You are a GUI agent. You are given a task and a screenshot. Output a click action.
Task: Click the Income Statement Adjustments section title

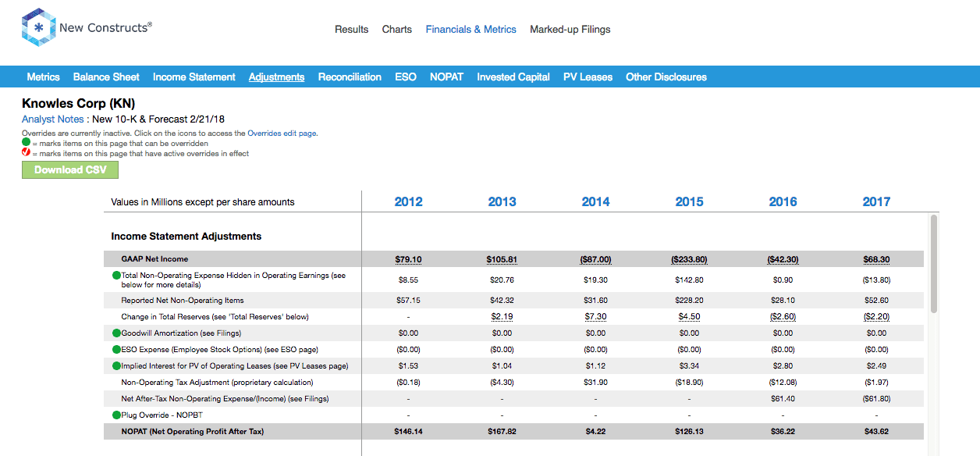click(x=186, y=236)
